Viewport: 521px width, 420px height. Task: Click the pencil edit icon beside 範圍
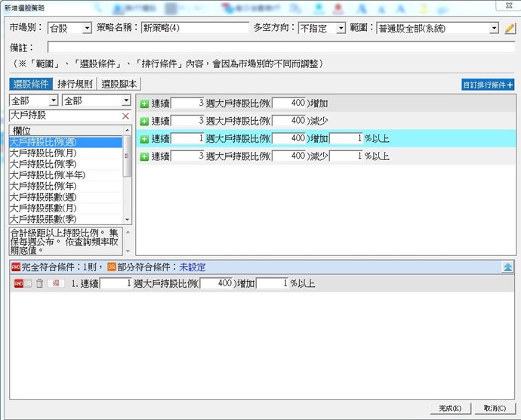coord(510,28)
